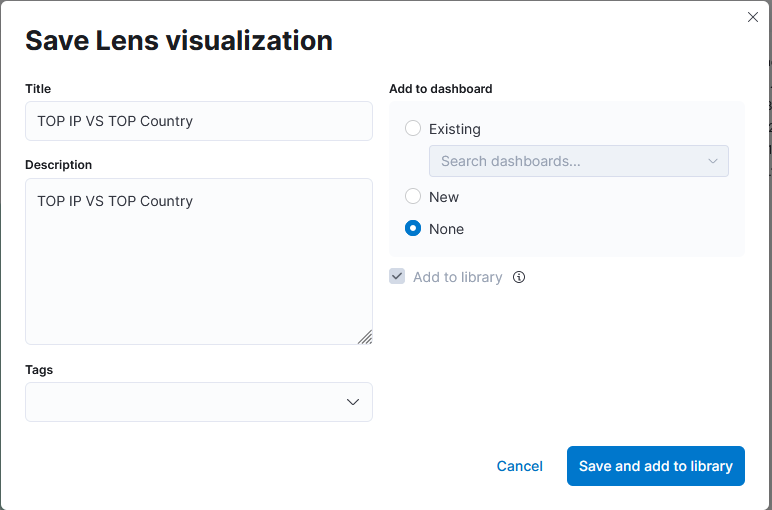Select the New dashboard radio option
This screenshot has width=772, height=510.
[413, 196]
